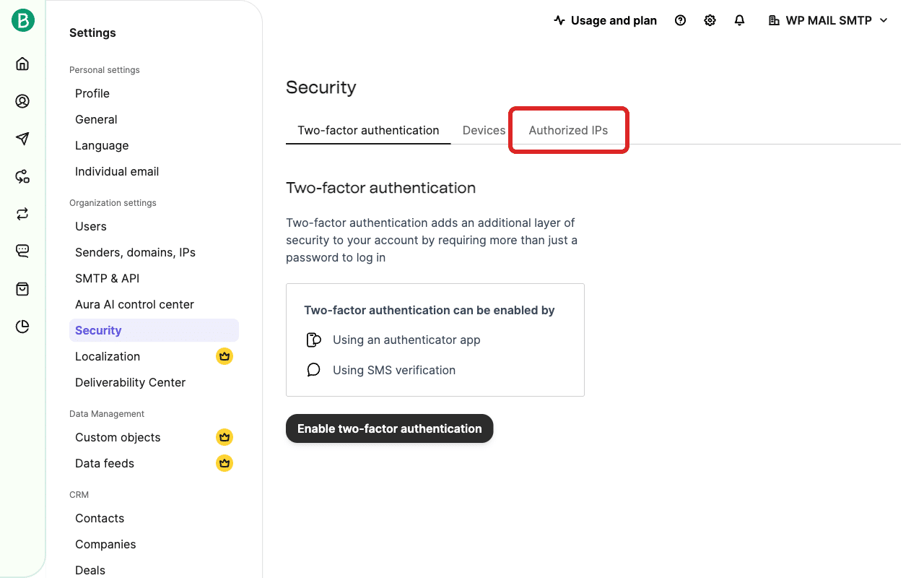Click the Brevo logo icon
Screen dimensions: 924x578
point(22,20)
